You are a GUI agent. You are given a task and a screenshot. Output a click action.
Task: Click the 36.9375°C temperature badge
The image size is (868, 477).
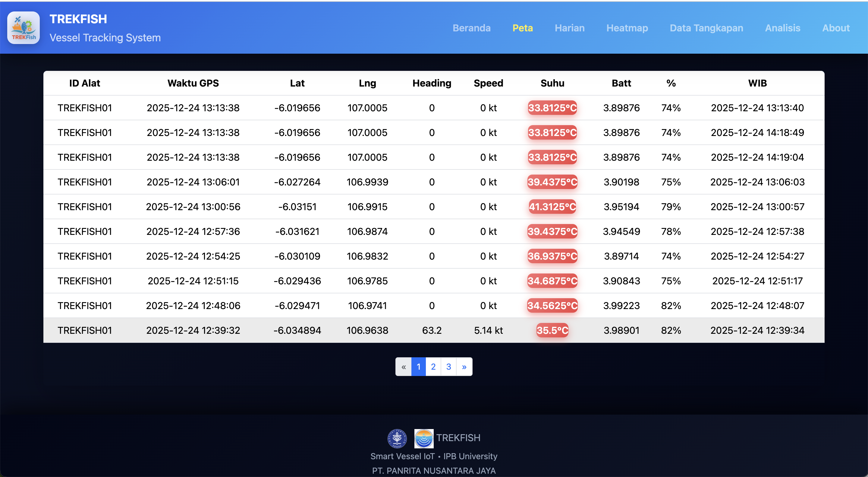[x=552, y=256]
